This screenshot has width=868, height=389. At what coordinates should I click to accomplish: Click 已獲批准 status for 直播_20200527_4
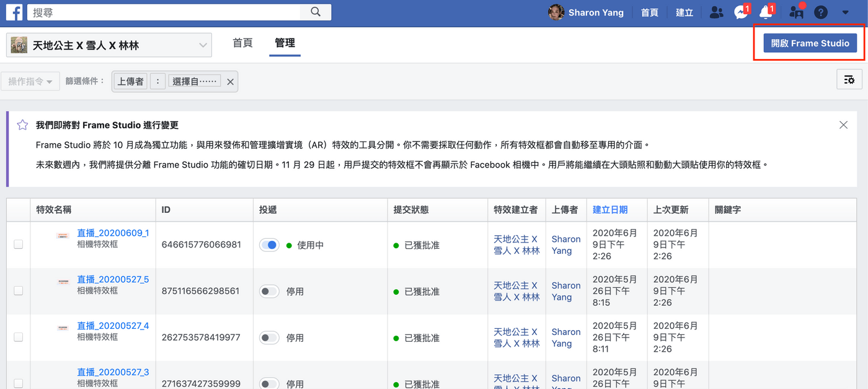coord(422,338)
